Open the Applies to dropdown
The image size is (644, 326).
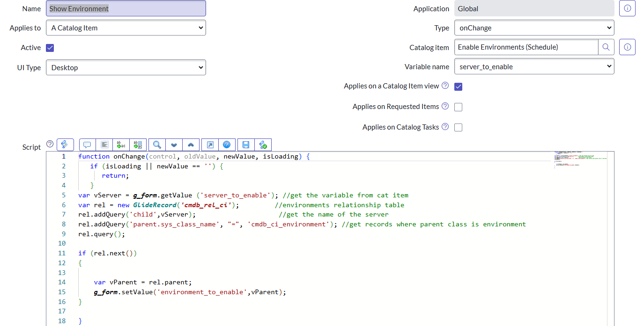click(x=126, y=28)
